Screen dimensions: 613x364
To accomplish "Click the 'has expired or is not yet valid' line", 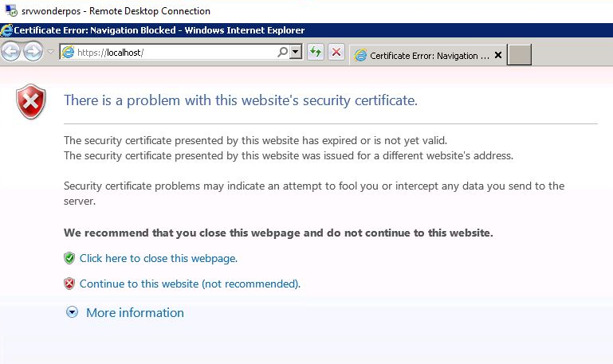I will pos(255,140).
